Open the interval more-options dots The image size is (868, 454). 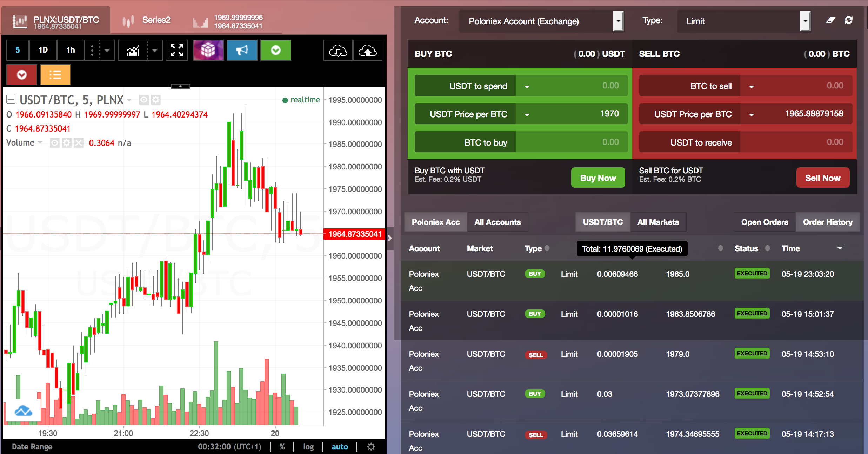click(x=92, y=50)
